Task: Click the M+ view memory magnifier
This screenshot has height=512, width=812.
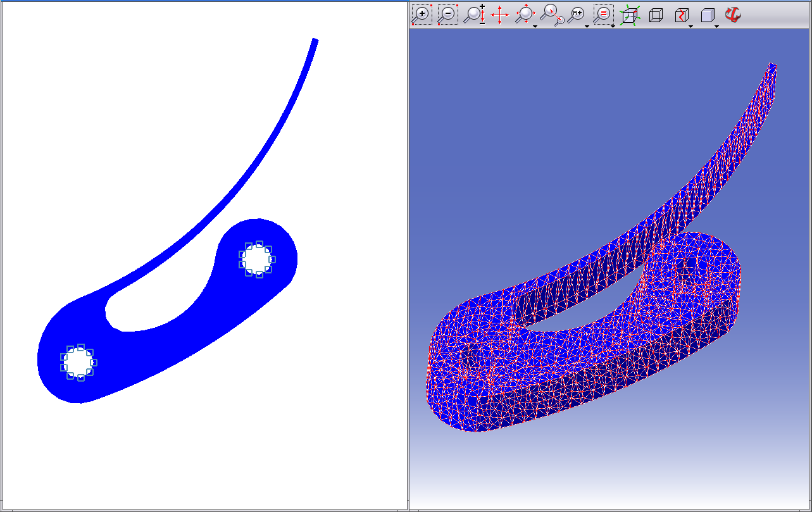Action: pos(577,15)
